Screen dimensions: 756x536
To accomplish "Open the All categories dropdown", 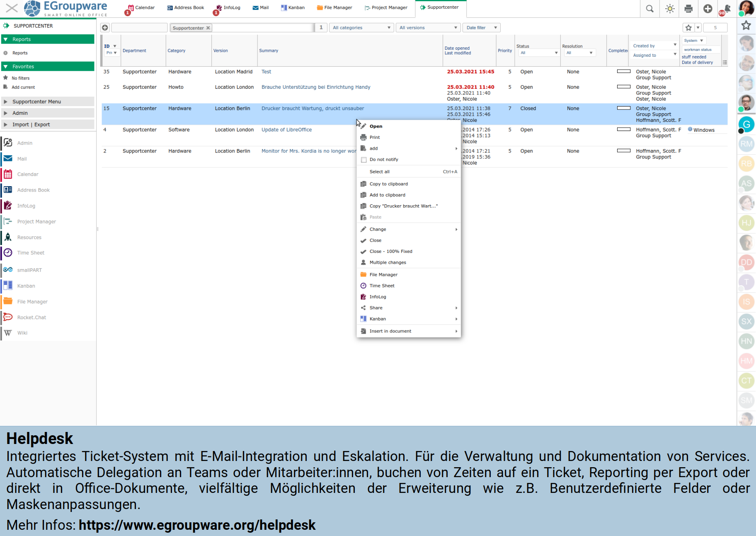I will [x=361, y=28].
